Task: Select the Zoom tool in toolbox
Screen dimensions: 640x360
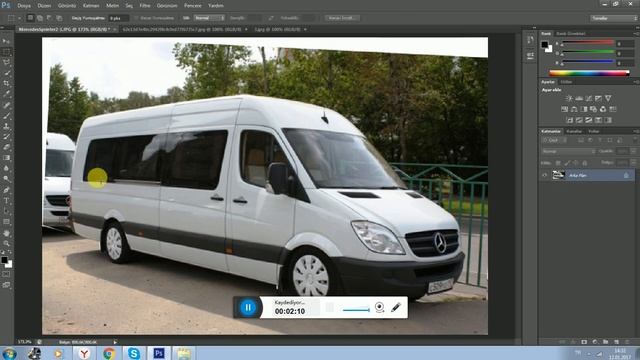Action: 7,244
